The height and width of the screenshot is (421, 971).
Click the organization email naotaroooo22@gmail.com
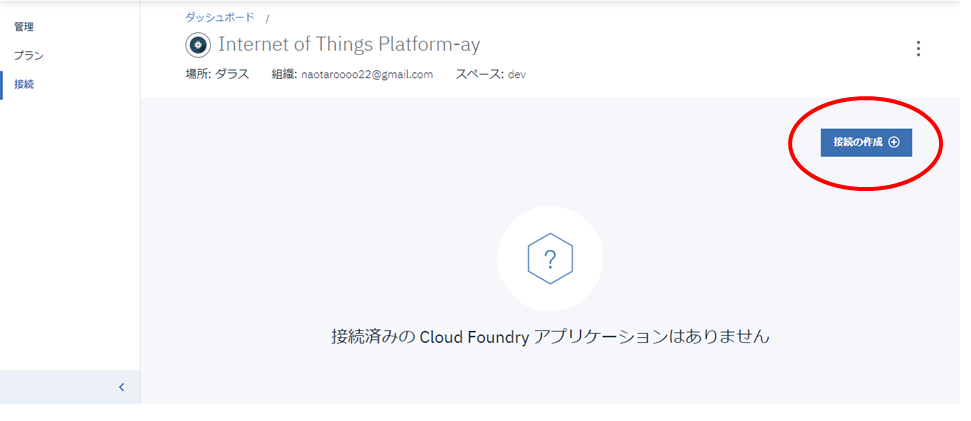pyautogui.click(x=367, y=75)
